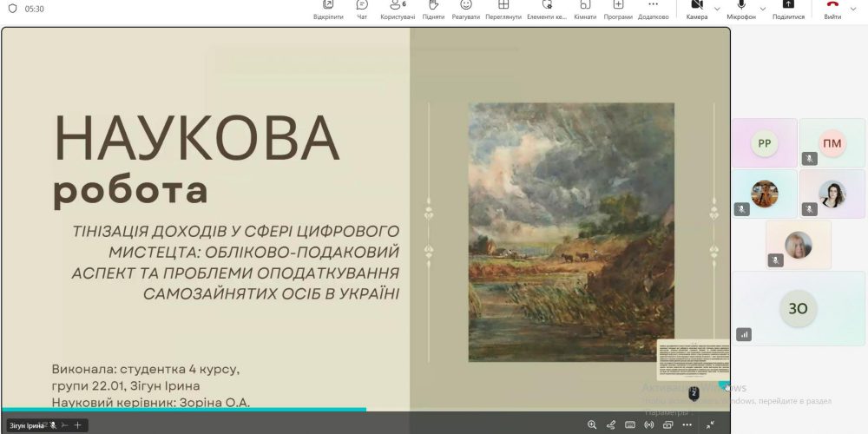Expand the microphone options dropdown arrow

pos(763,9)
